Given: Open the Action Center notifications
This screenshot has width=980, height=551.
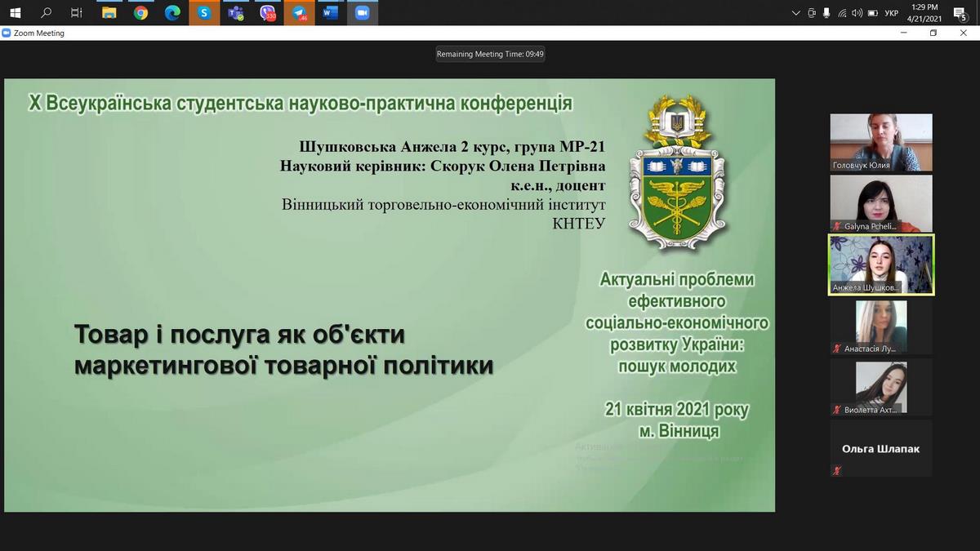Looking at the screenshot, I should 960,12.
